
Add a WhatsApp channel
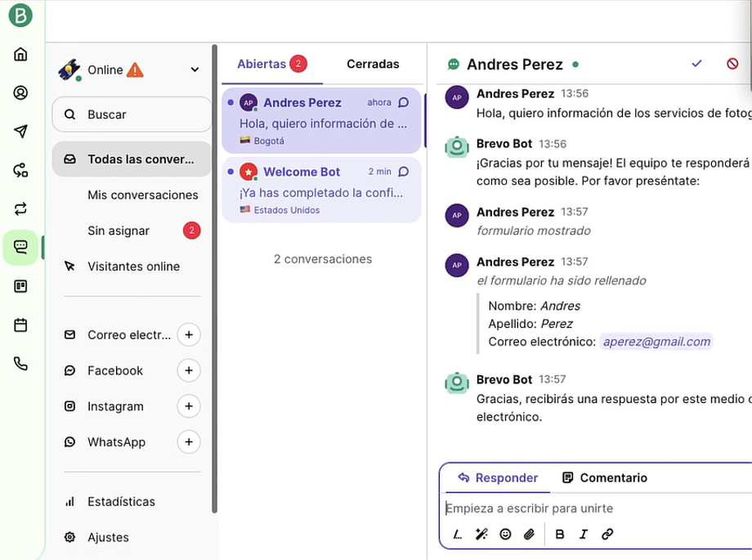[189, 442]
